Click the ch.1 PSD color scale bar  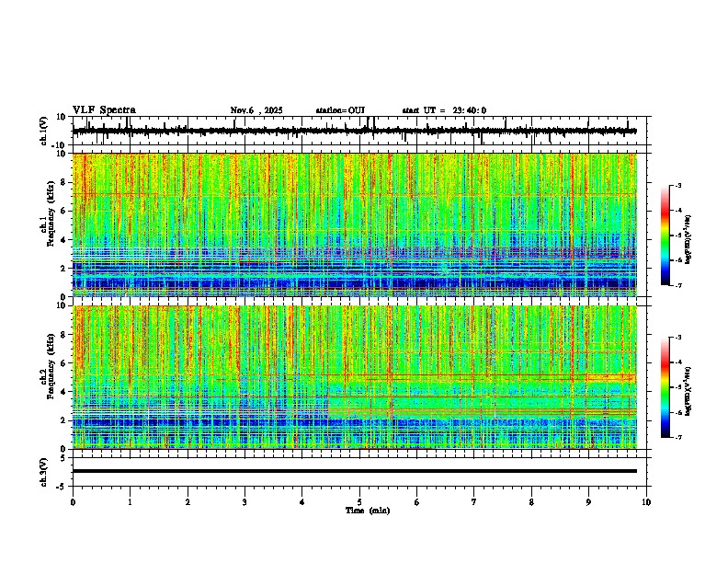pyautogui.click(x=665, y=236)
